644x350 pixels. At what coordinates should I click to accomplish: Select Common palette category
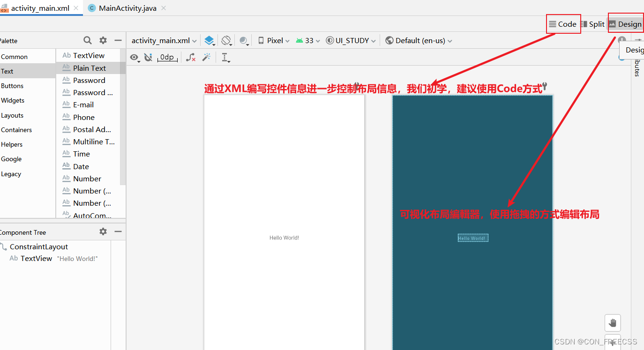28,57
